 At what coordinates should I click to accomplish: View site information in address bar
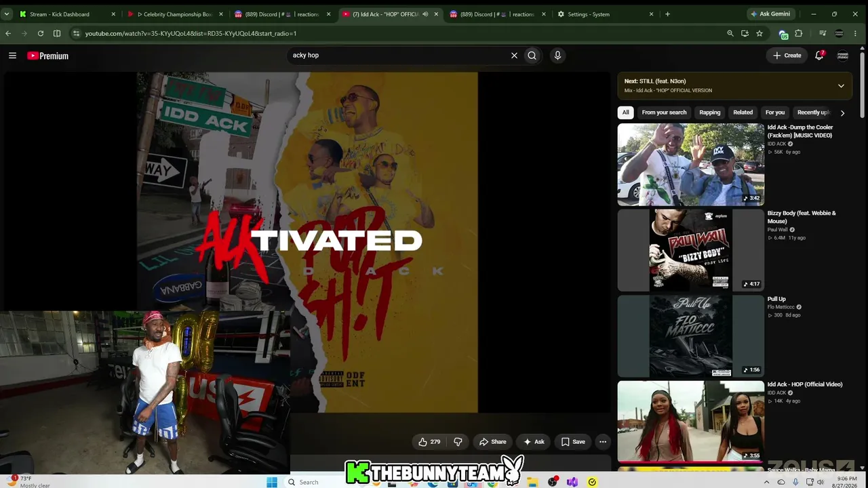tap(76, 33)
